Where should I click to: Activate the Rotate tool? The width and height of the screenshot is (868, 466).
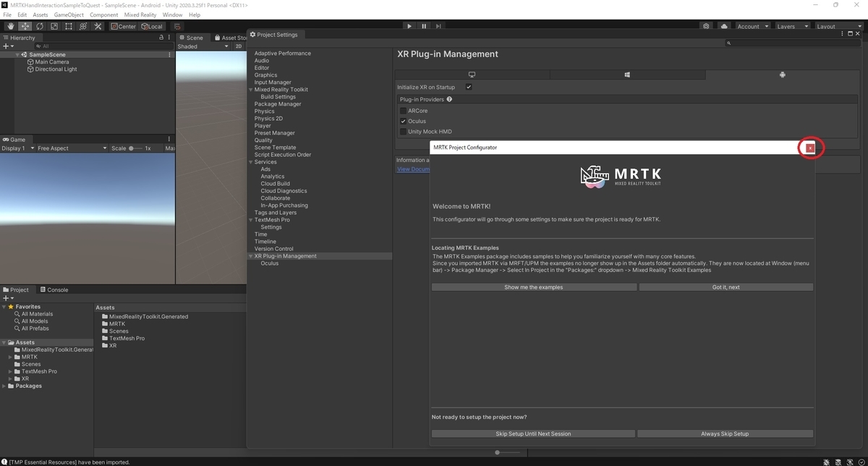click(x=38, y=26)
